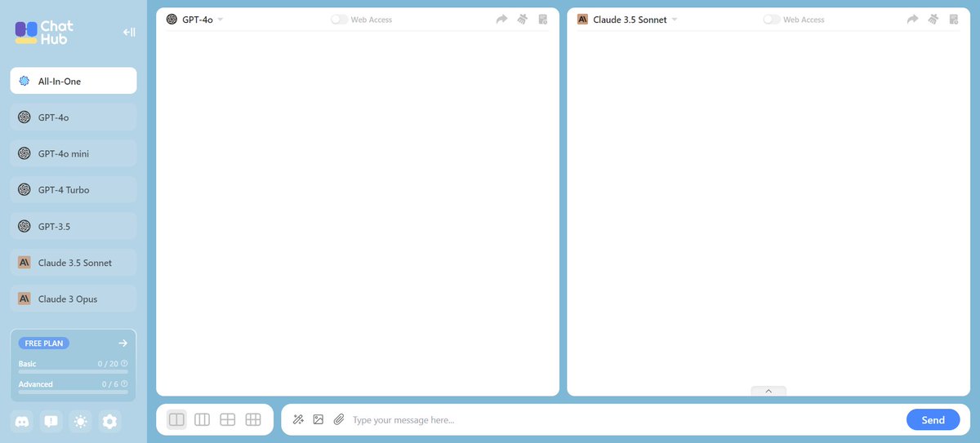Image resolution: width=980 pixels, height=443 pixels.
Task: Open GPT-4o chat history icon
Action: point(543,19)
